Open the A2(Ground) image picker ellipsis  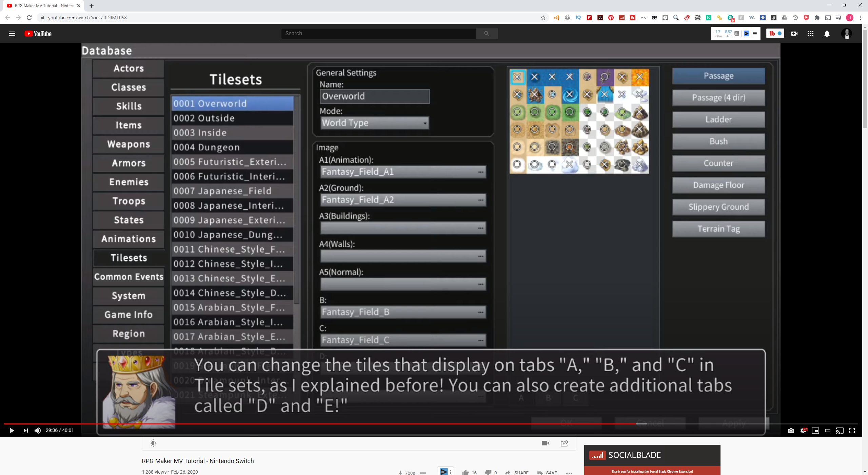[481, 200]
